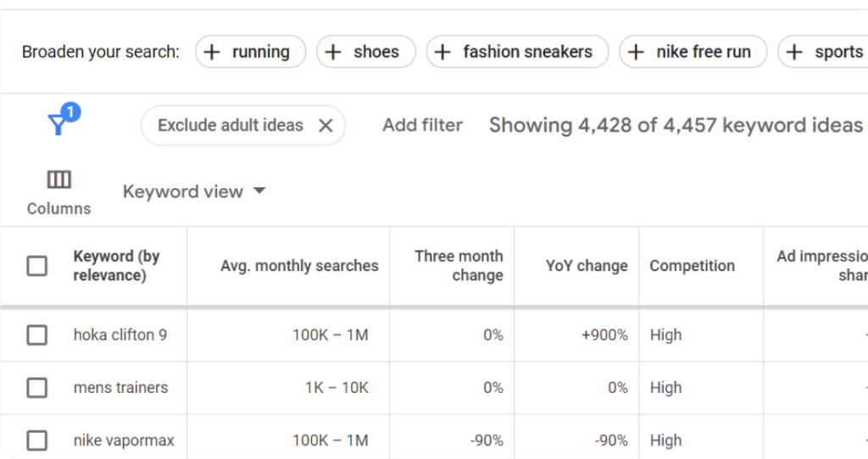Sort by Avg. monthly searches header
Screen dimensions: 868x459
click(299, 266)
